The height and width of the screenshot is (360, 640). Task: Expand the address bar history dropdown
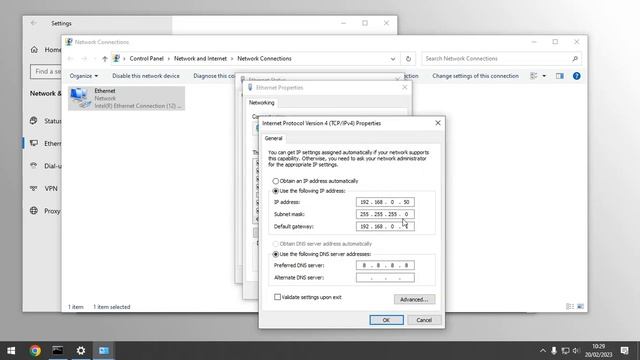tap(393, 59)
